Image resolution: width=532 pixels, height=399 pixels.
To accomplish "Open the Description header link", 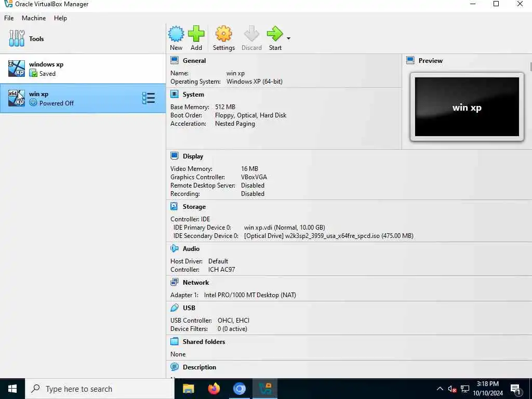I will point(199,367).
